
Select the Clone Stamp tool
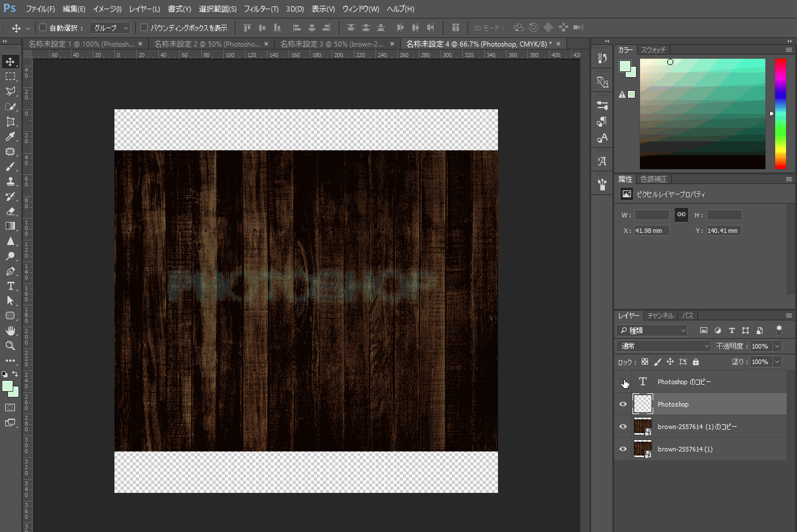click(x=10, y=182)
